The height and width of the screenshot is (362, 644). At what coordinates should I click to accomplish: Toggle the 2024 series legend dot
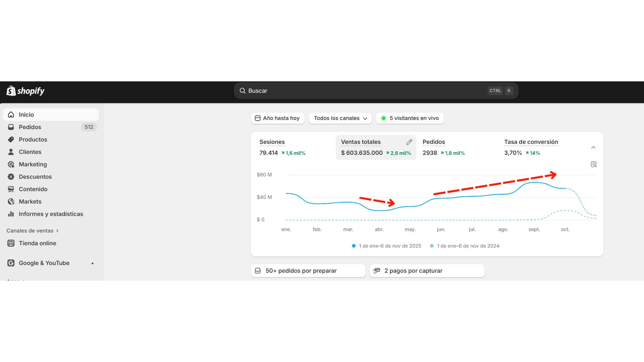tap(432, 246)
